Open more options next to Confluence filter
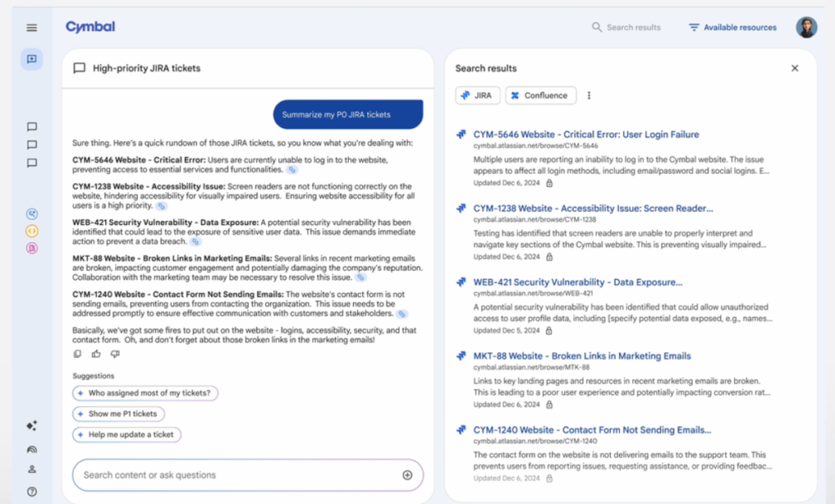The image size is (835, 504). (x=589, y=95)
